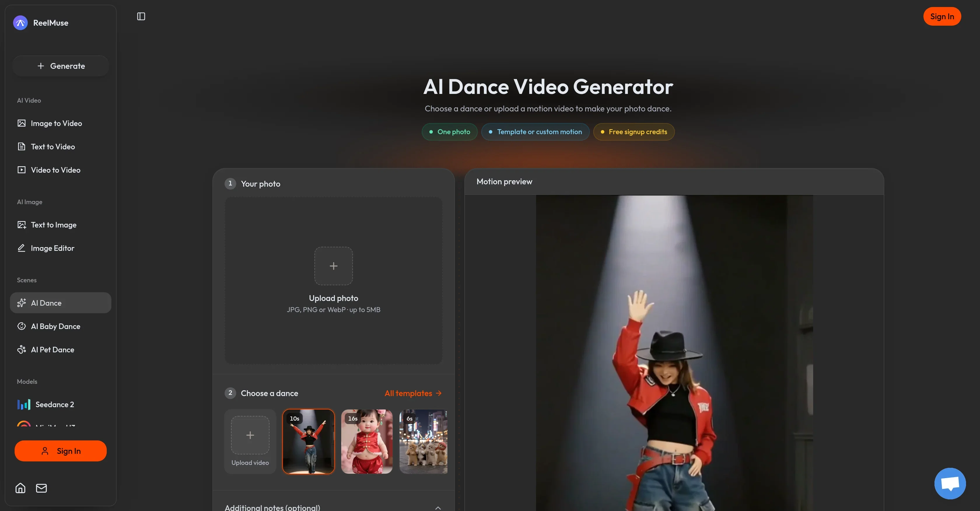Image resolution: width=980 pixels, height=511 pixels.
Task: Click the sidebar Sign In button
Action: point(60,451)
